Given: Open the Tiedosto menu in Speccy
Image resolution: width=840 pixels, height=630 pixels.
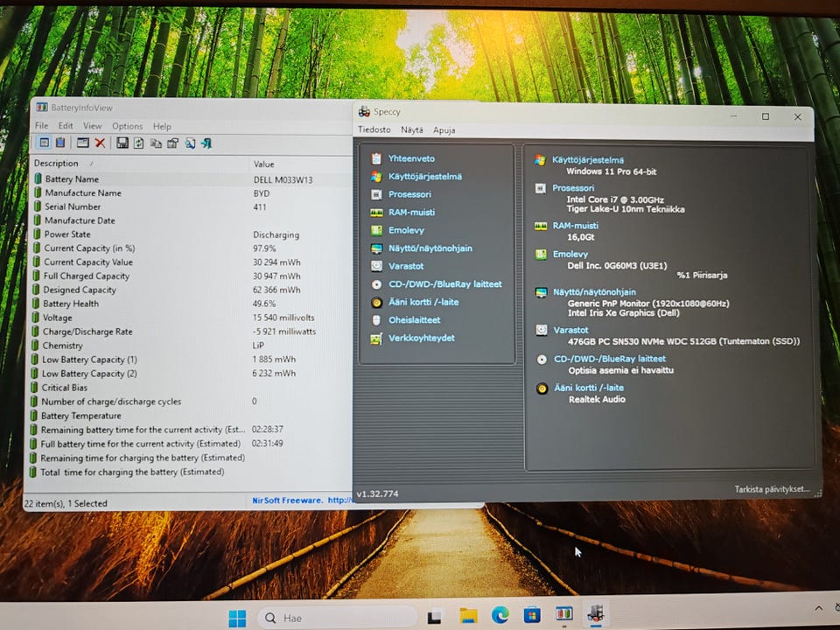Looking at the screenshot, I should tap(374, 129).
